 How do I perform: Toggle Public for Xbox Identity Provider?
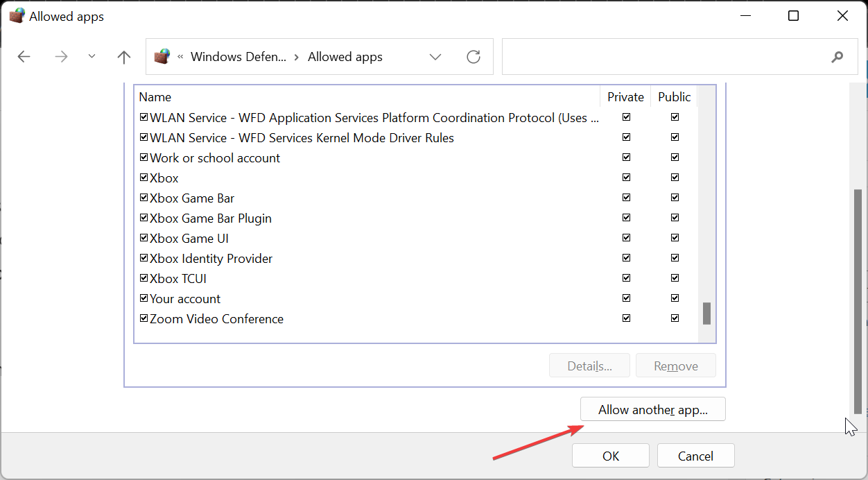click(x=675, y=258)
